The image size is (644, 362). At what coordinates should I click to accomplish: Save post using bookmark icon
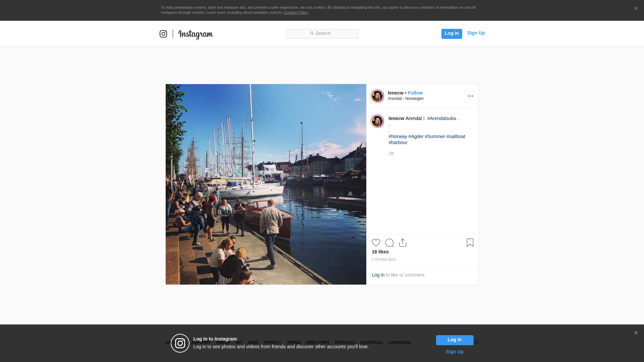click(x=470, y=243)
